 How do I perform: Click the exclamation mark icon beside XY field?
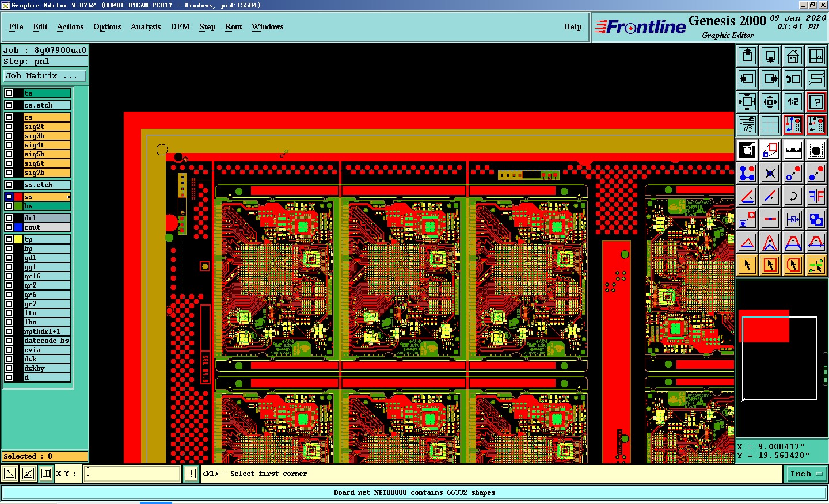click(191, 474)
